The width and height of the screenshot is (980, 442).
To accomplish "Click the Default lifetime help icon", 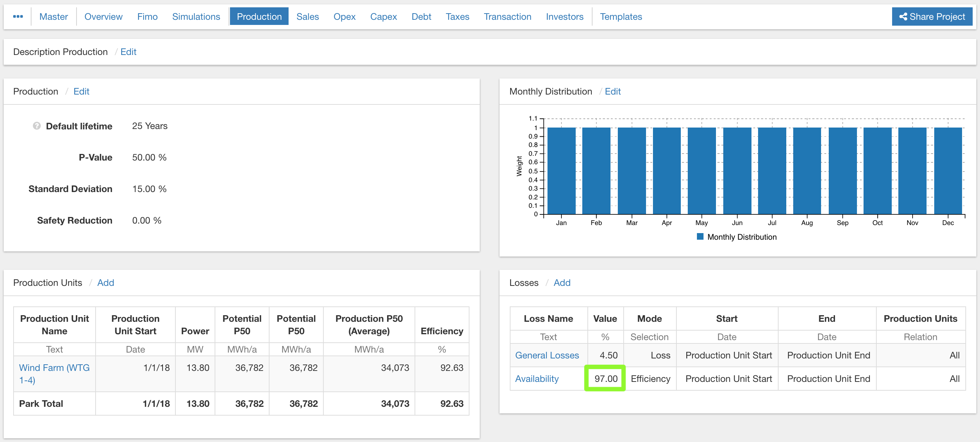I will (x=37, y=126).
